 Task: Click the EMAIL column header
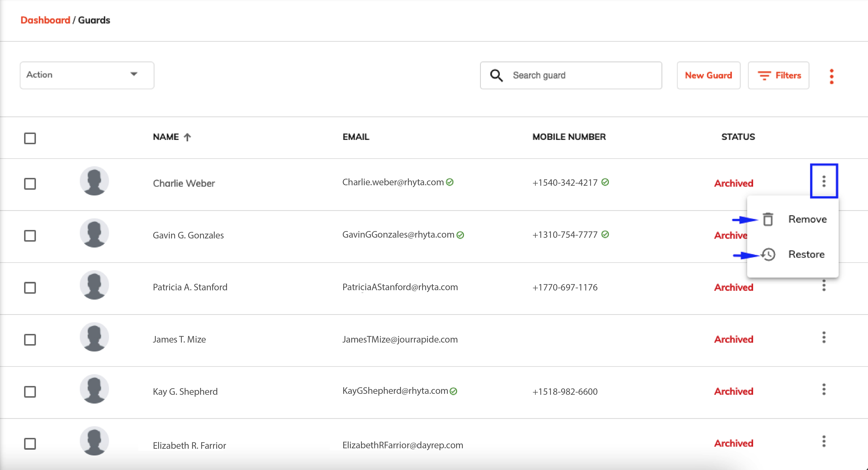coord(356,137)
